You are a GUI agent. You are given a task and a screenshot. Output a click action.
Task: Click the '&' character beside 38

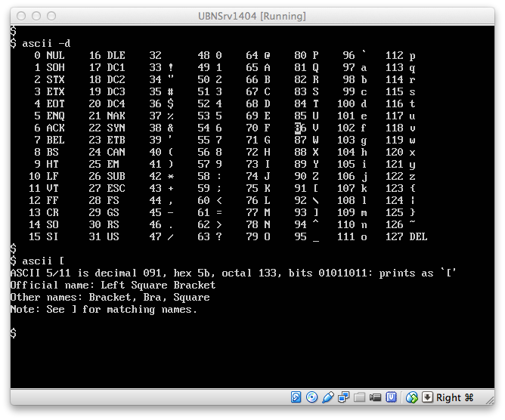171,128
